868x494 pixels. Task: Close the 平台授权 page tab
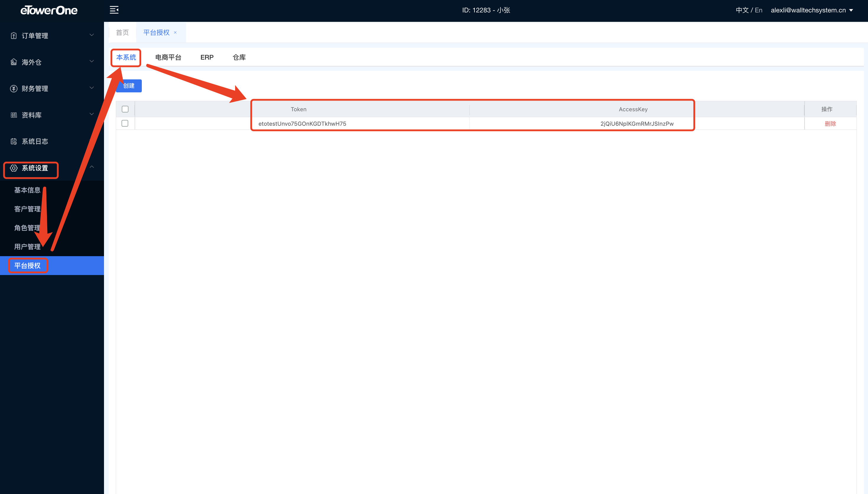coord(175,32)
